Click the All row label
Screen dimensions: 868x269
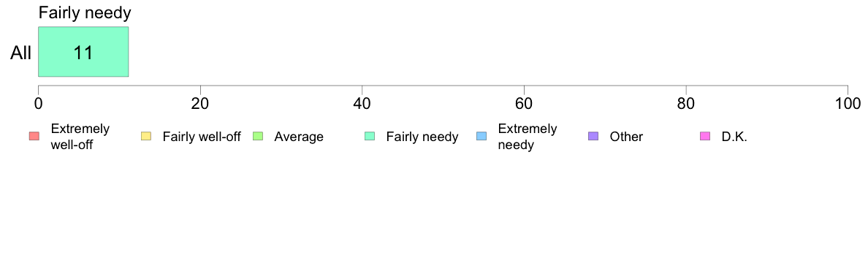21,53
